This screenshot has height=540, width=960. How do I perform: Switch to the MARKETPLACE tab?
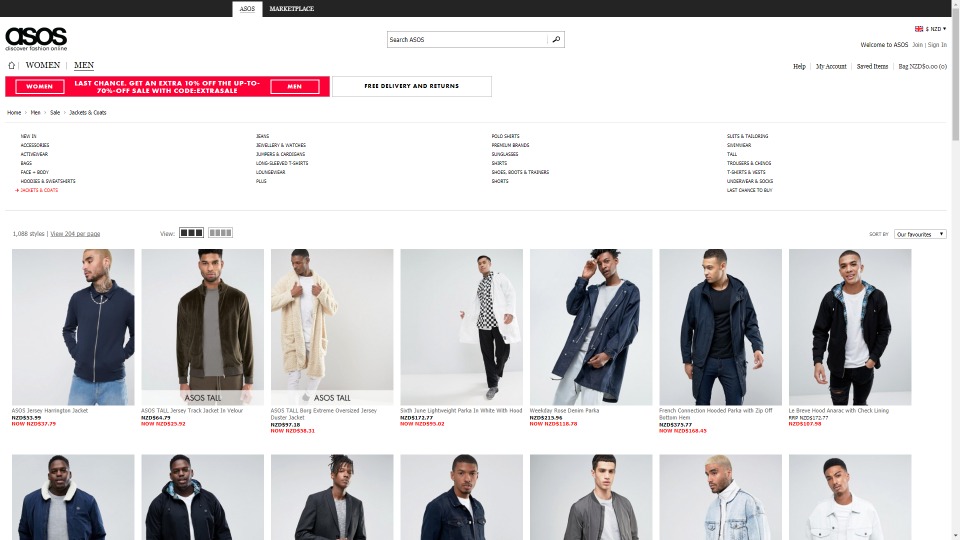[291, 9]
